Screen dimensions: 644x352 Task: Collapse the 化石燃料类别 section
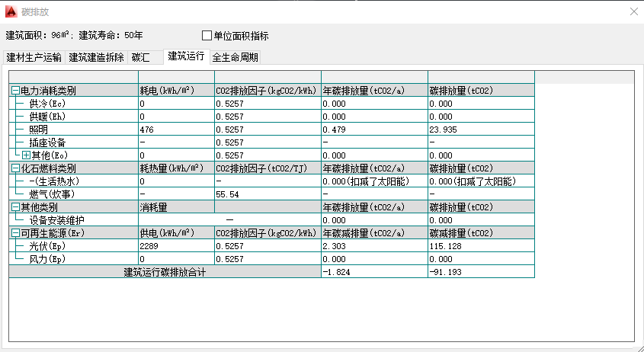pyautogui.click(x=15, y=168)
